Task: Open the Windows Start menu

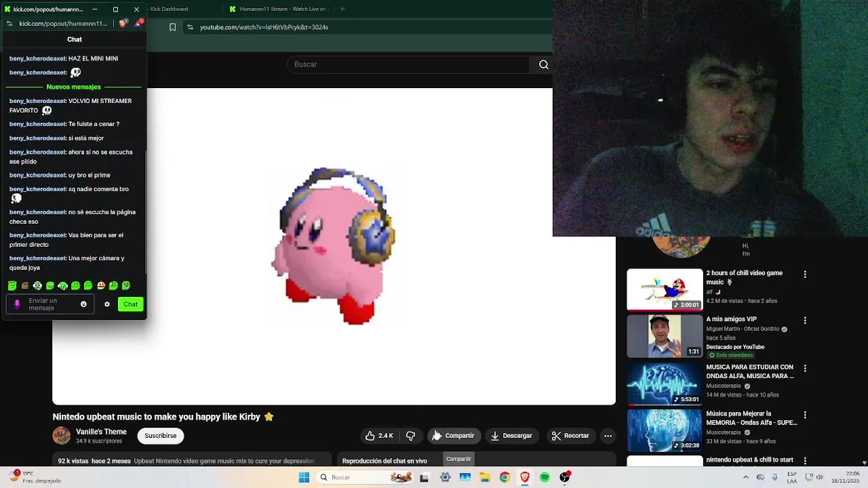Action: [304, 477]
